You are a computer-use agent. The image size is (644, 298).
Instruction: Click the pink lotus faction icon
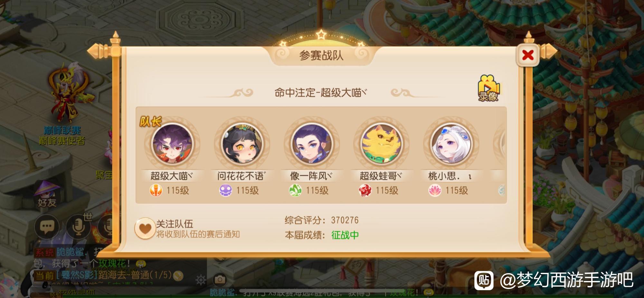435,190
